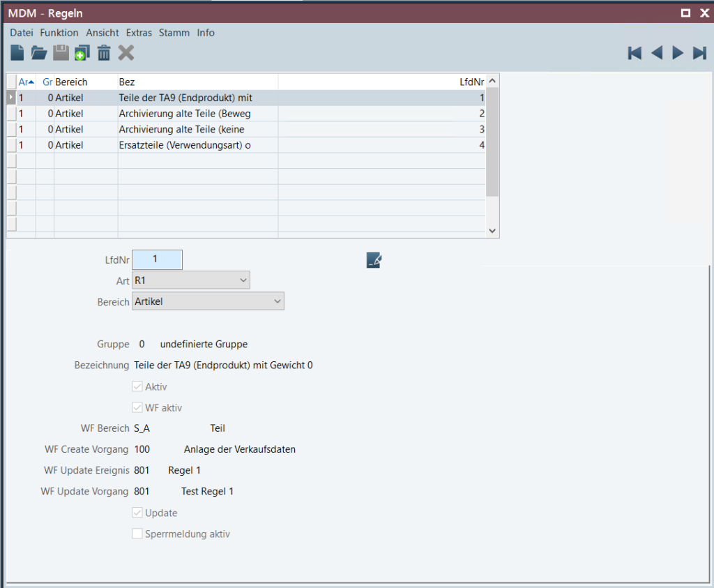The width and height of the screenshot is (714, 588).
Task: Click the Copy record icon with green plus
Action: click(82, 53)
